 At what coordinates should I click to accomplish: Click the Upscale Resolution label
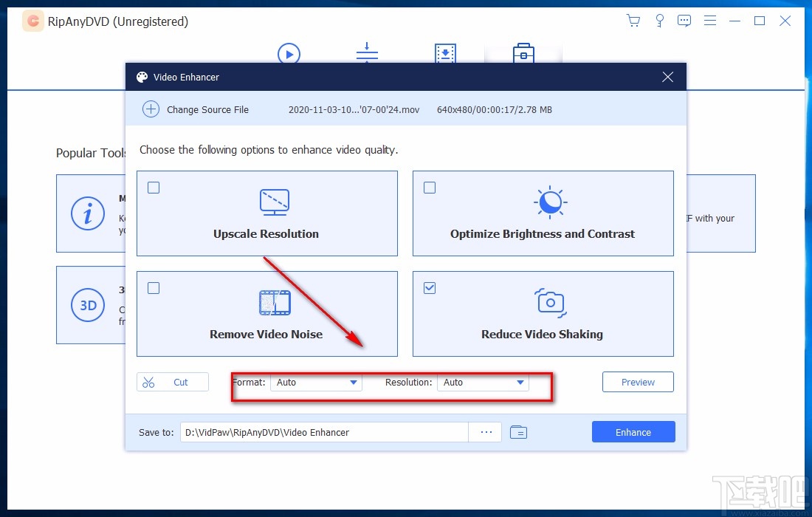click(266, 234)
